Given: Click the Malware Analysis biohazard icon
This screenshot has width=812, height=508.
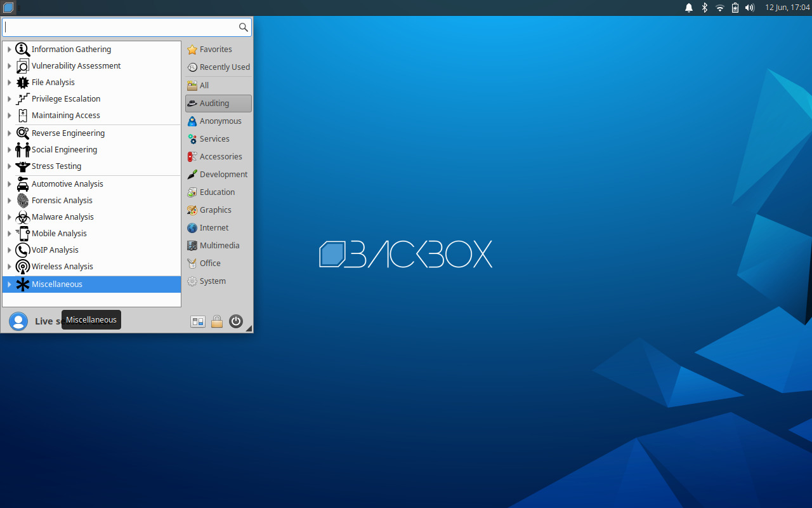Looking at the screenshot, I should click(22, 217).
